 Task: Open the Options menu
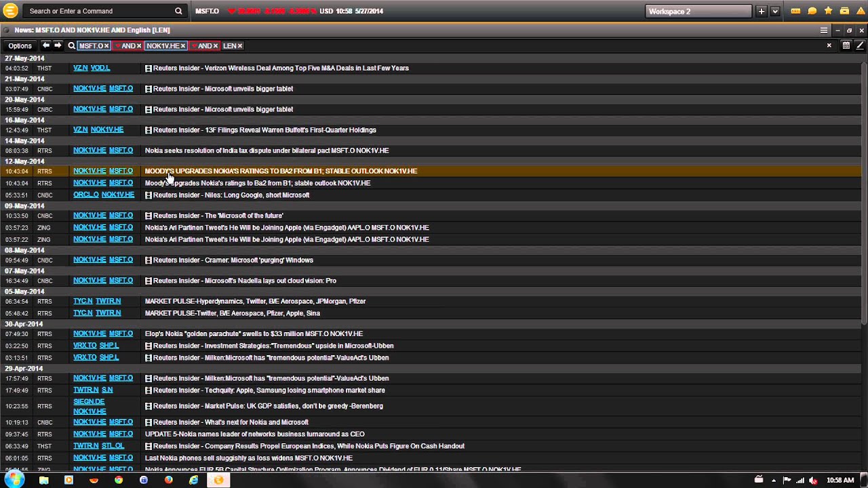(20, 45)
